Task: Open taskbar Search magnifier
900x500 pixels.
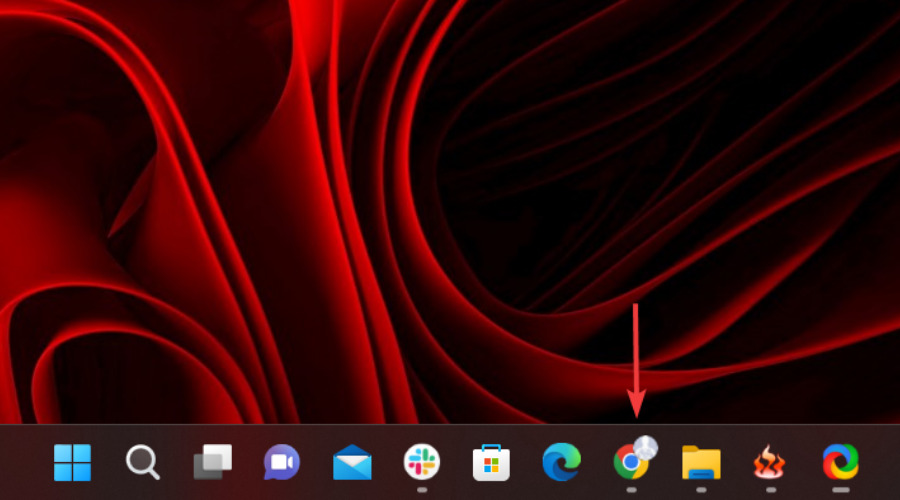Action: click(x=142, y=462)
